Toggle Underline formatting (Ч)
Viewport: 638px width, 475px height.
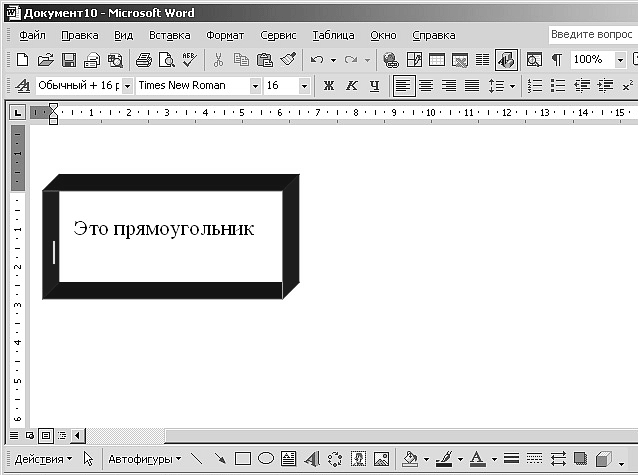[374, 85]
